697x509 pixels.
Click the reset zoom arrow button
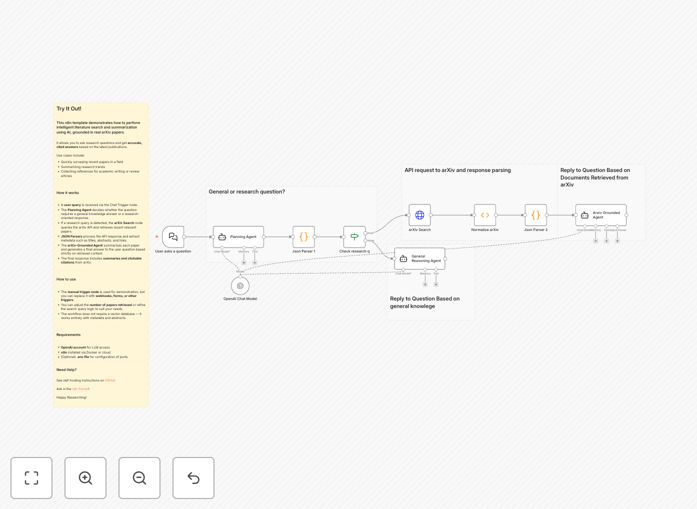click(193, 478)
